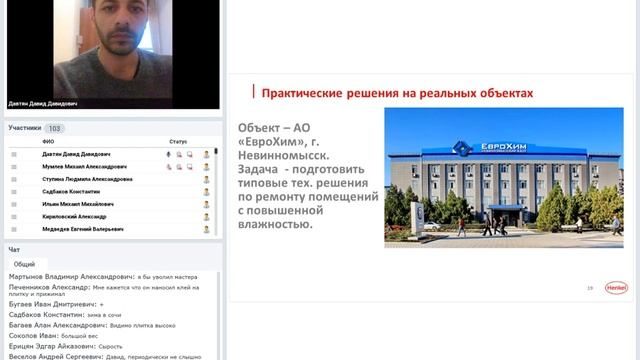Check the box for Кириловский Александр

coord(14,217)
